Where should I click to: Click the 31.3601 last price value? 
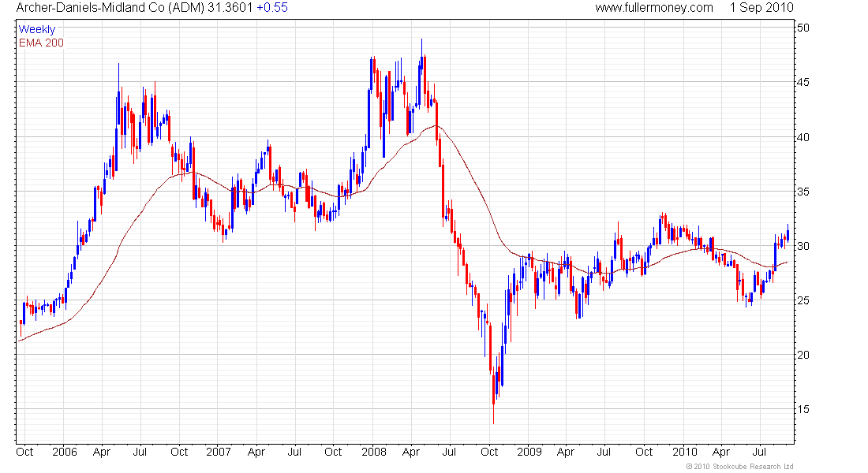(230, 8)
